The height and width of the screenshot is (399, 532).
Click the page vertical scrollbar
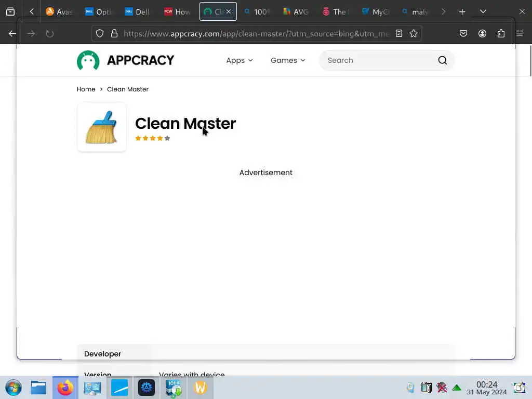530,60
